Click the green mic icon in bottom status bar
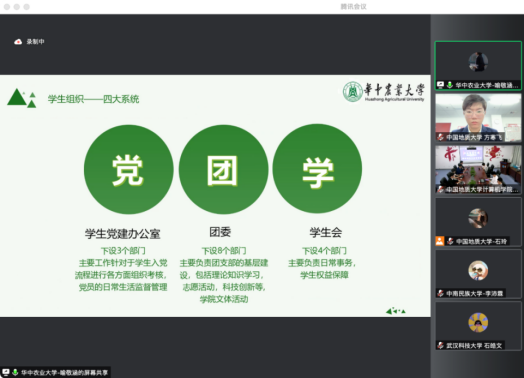This screenshot has height=378, width=524. coord(15,372)
